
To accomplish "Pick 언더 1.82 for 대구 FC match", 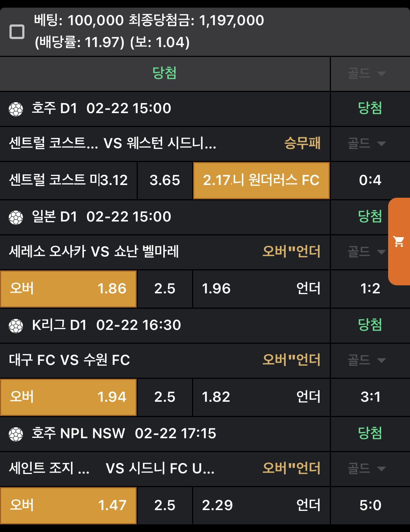I will pos(261,397).
